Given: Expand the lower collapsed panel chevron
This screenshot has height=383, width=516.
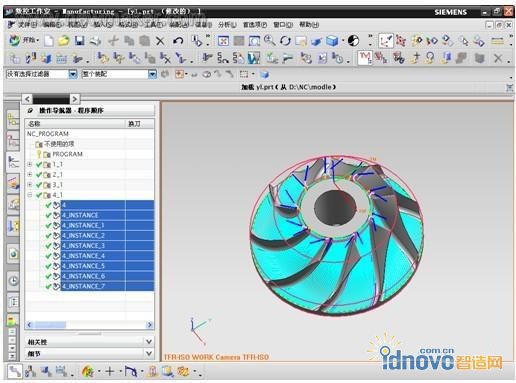Looking at the screenshot, I should tap(149, 353).
